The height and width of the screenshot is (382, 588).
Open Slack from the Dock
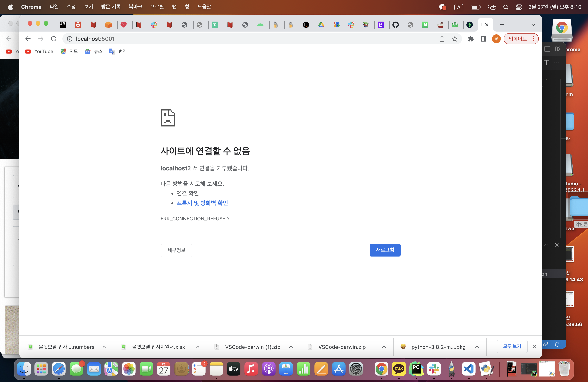434,369
